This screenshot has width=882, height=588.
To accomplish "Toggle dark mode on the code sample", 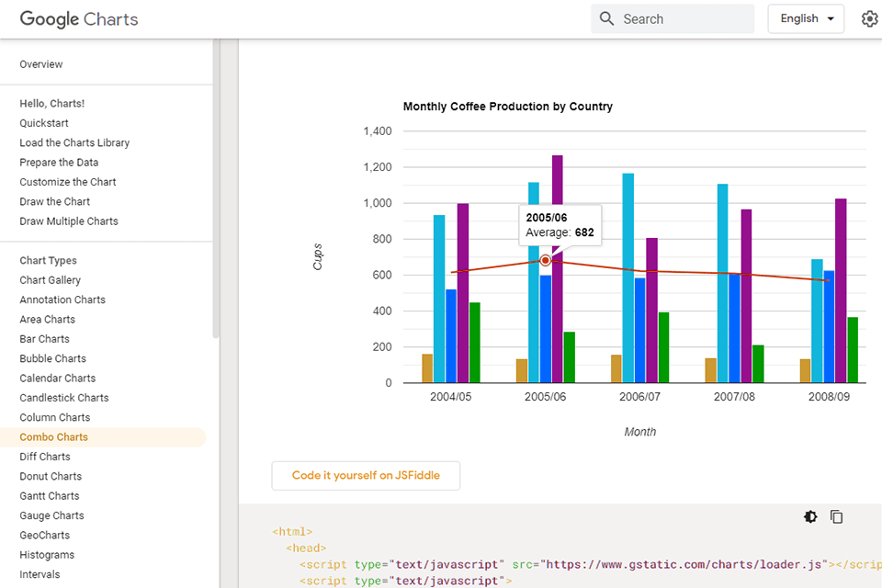I will pos(809,516).
